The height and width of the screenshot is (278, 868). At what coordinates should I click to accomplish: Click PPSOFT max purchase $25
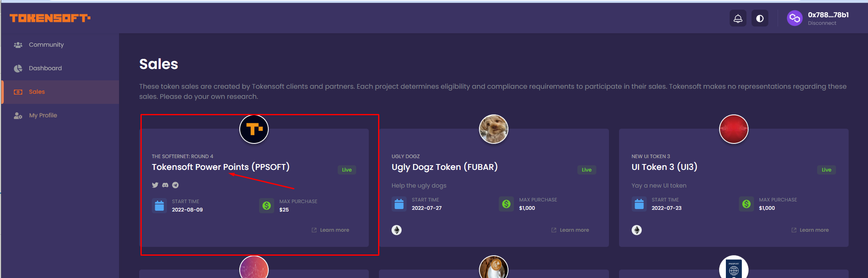(284, 210)
